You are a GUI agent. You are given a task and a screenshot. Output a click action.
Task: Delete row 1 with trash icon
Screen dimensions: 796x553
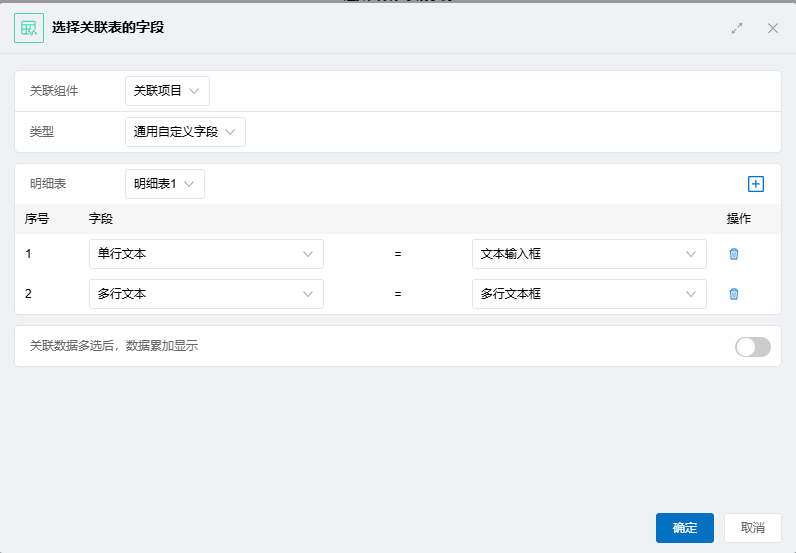point(734,254)
